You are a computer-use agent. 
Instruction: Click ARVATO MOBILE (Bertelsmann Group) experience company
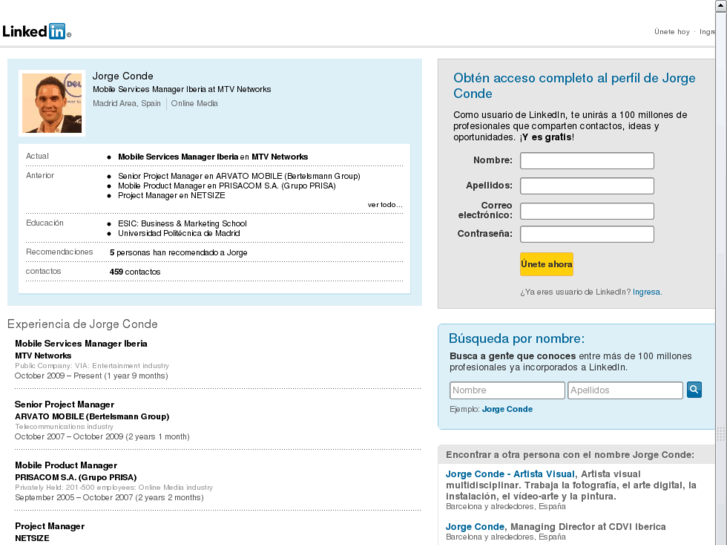(x=92, y=417)
